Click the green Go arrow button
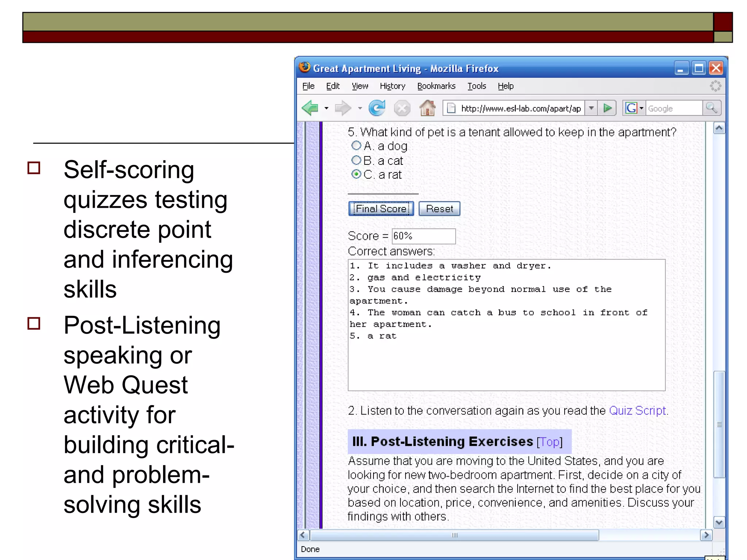This screenshot has height=560, width=747. (x=607, y=108)
